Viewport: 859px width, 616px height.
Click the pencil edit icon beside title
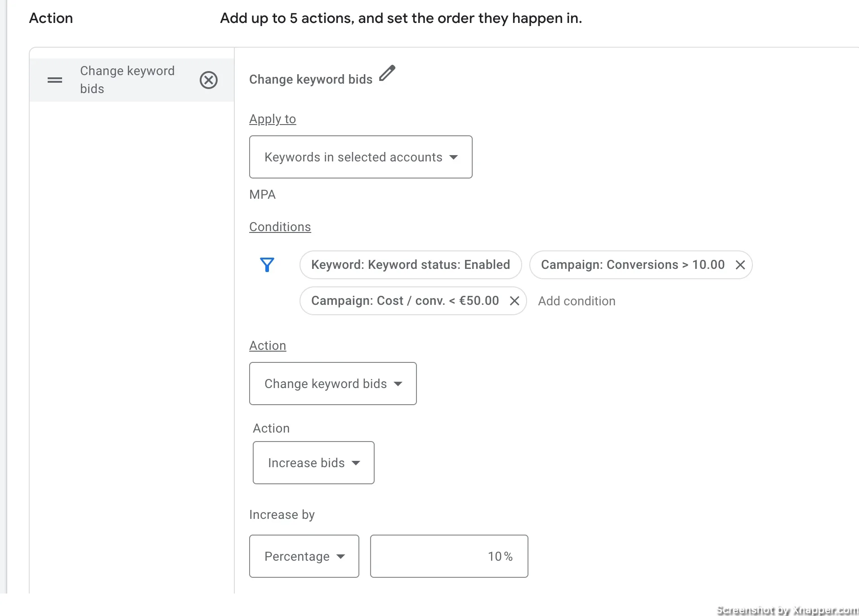[387, 73]
